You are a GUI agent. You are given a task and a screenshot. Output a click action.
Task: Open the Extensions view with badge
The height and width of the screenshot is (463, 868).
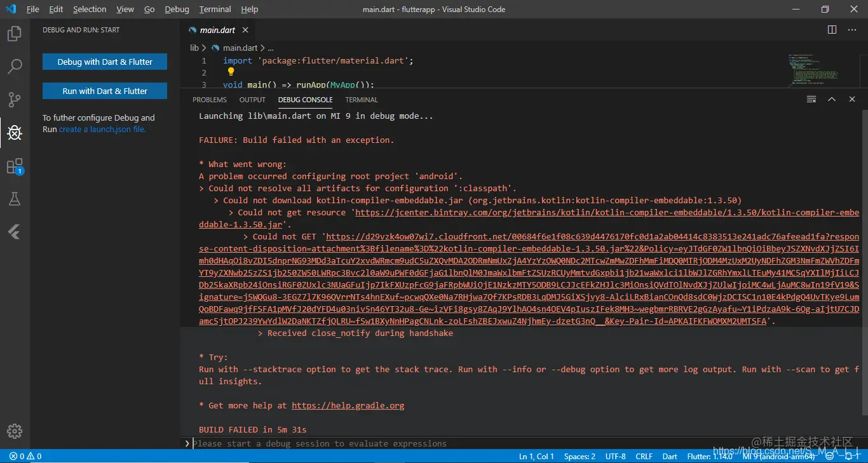(x=14, y=166)
